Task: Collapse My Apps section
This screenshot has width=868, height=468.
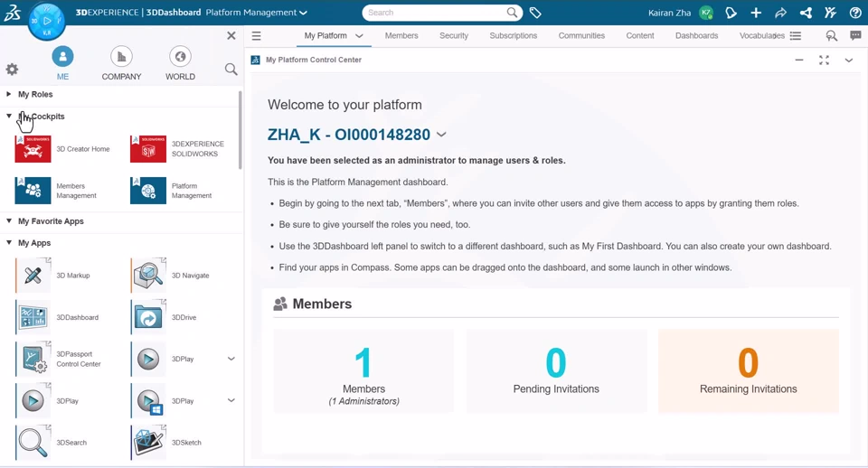Action: coord(9,242)
